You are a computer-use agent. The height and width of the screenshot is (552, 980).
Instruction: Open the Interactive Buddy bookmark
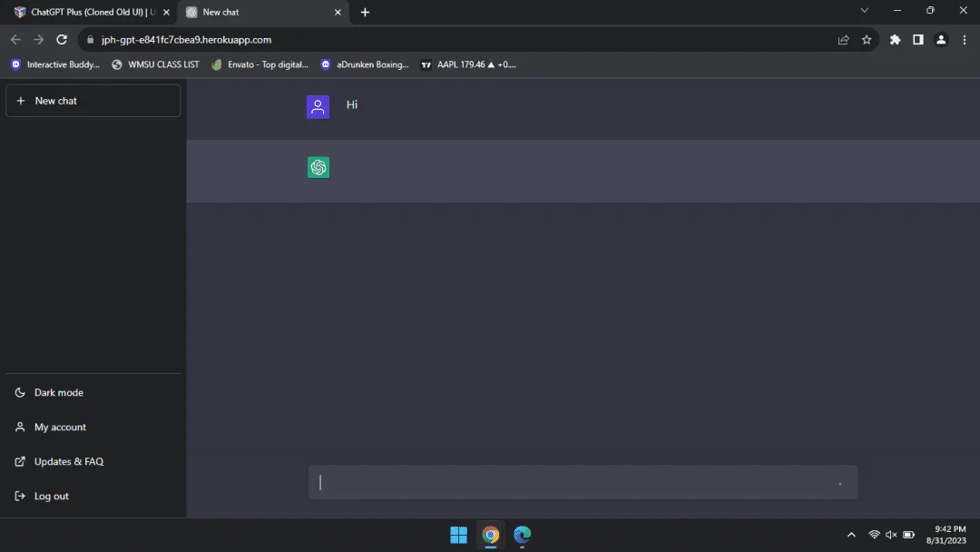tap(55, 64)
